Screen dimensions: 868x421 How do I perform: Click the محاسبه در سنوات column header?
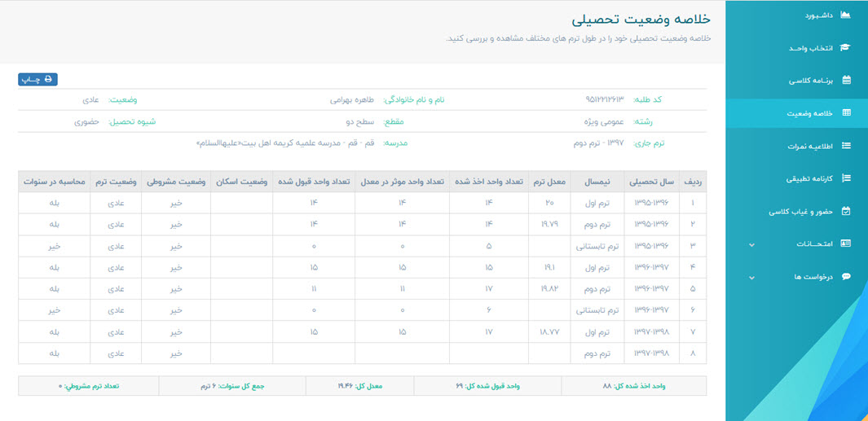point(54,182)
